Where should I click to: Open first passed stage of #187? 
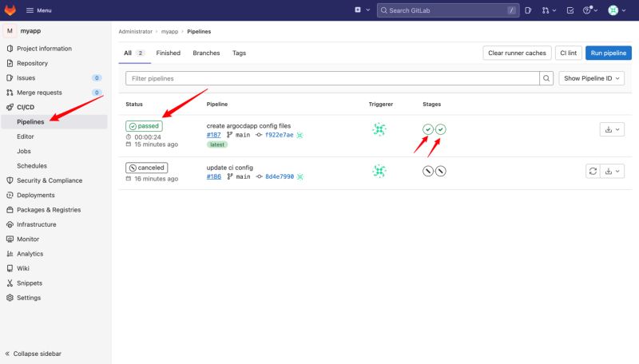(428, 129)
